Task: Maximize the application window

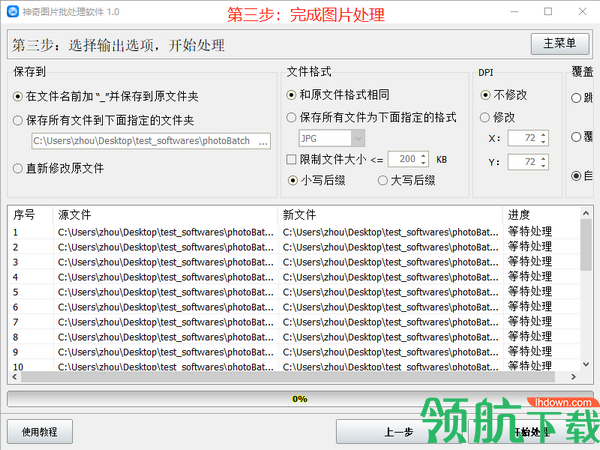Action: pos(548,11)
